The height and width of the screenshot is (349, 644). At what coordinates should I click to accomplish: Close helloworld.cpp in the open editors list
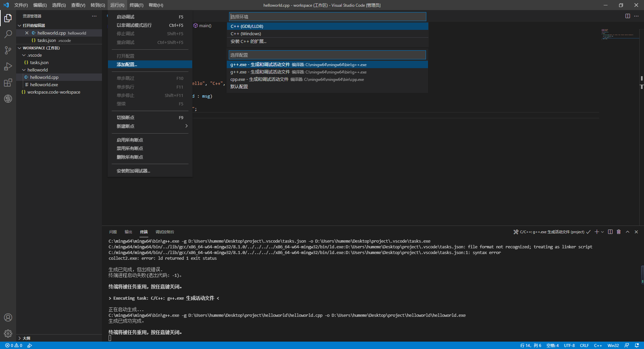[x=27, y=33]
